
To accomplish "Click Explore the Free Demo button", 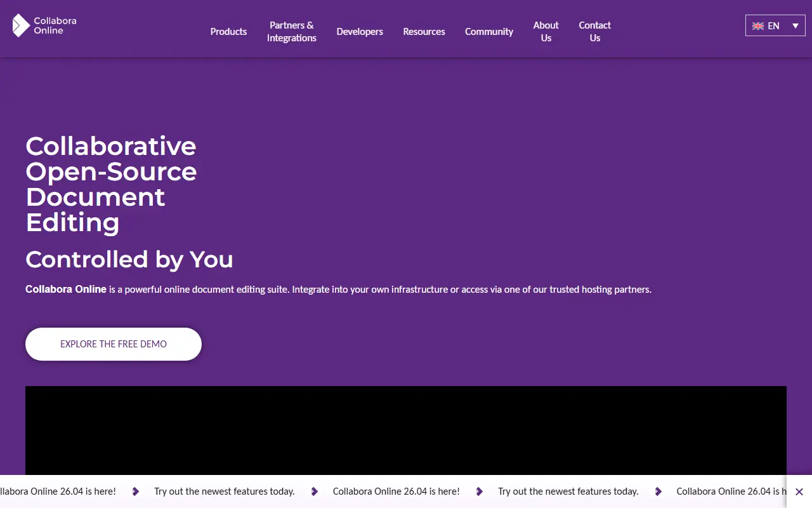I will (x=114, y=344).
